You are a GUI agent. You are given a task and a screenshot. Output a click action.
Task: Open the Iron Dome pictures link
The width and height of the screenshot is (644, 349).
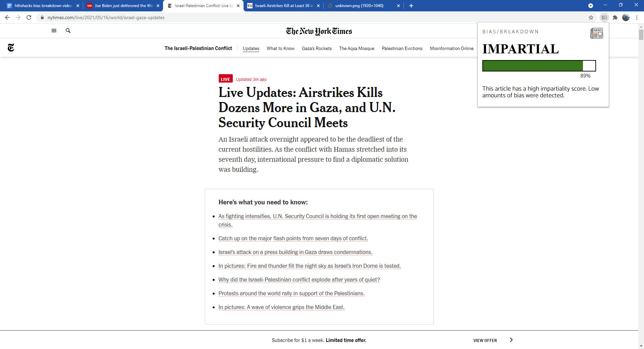coord(310,266)
